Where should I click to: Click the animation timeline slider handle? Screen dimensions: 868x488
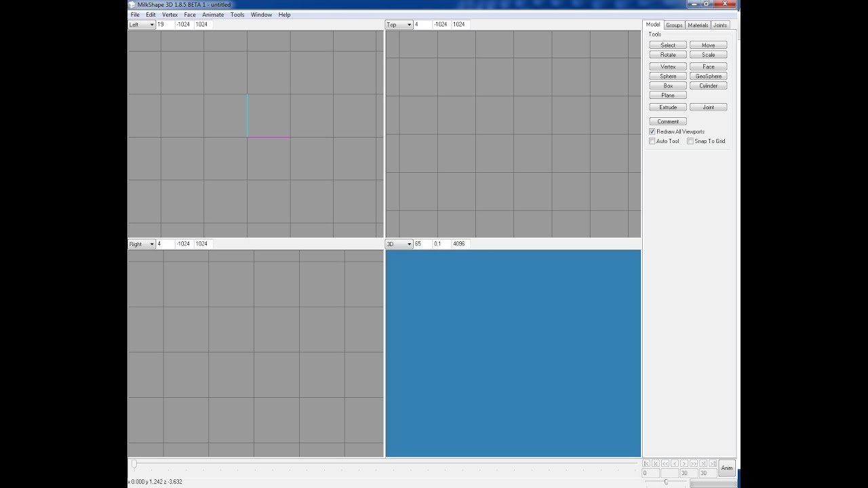pyautogui.click(x=134, y=464)
